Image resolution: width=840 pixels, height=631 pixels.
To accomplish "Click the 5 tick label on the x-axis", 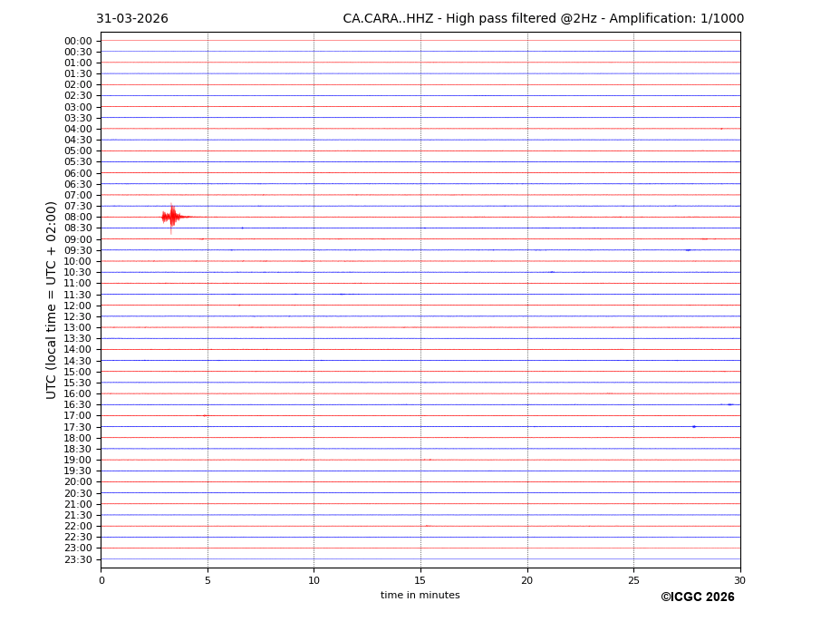I will point(208,580).
